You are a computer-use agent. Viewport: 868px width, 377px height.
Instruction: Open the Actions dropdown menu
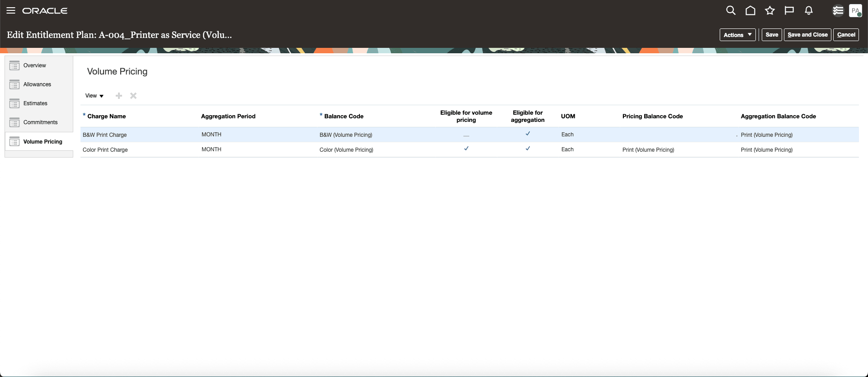(x=737, y=35)
